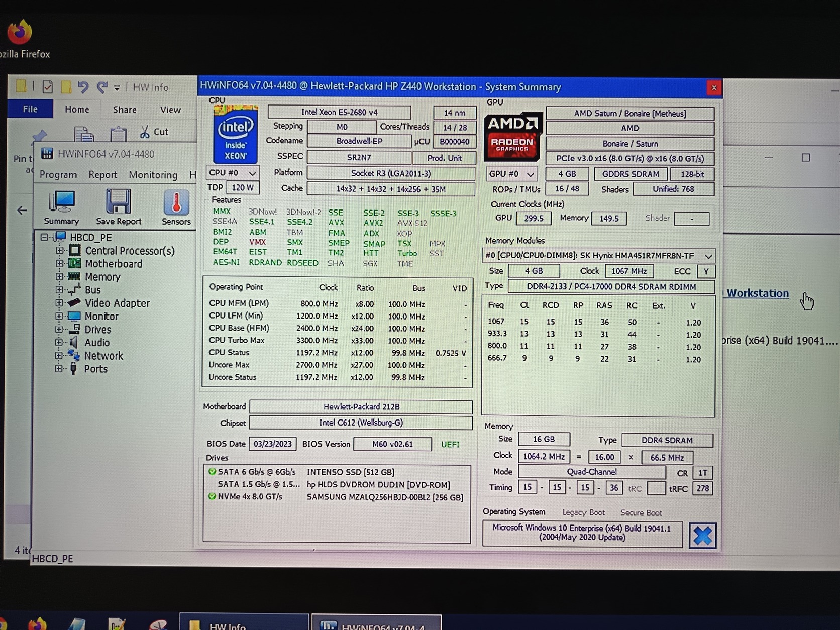Open the Summary tool in HWiNFO64
This screenshot has height=630, width=840.
click(61, 207)
